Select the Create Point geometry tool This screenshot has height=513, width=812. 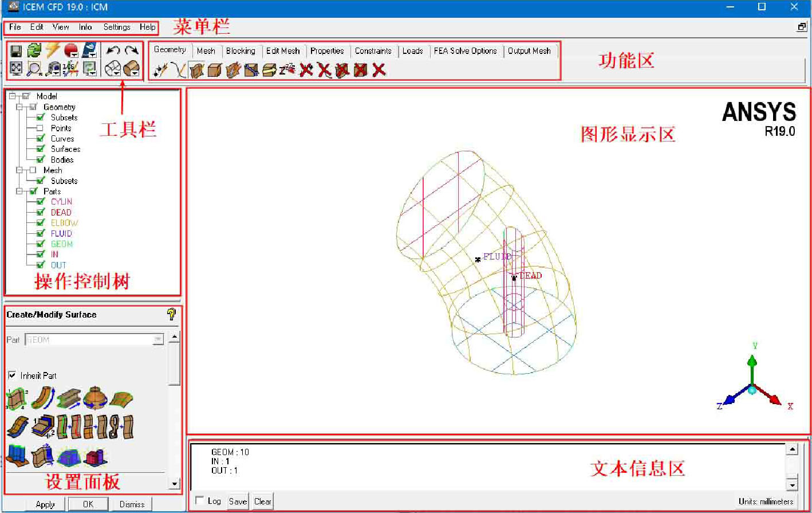161,70
